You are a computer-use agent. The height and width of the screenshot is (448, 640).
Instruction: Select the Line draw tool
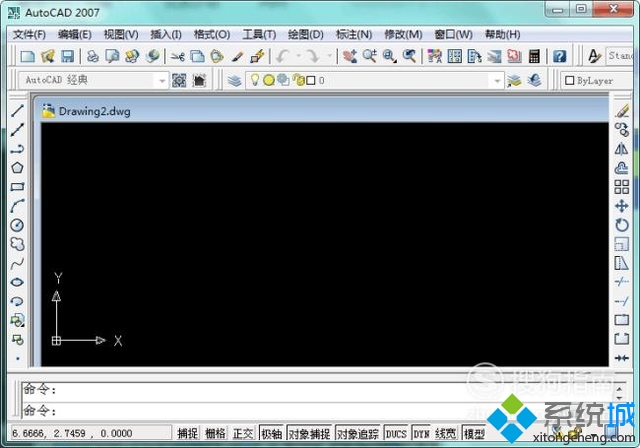coord(17,110)
